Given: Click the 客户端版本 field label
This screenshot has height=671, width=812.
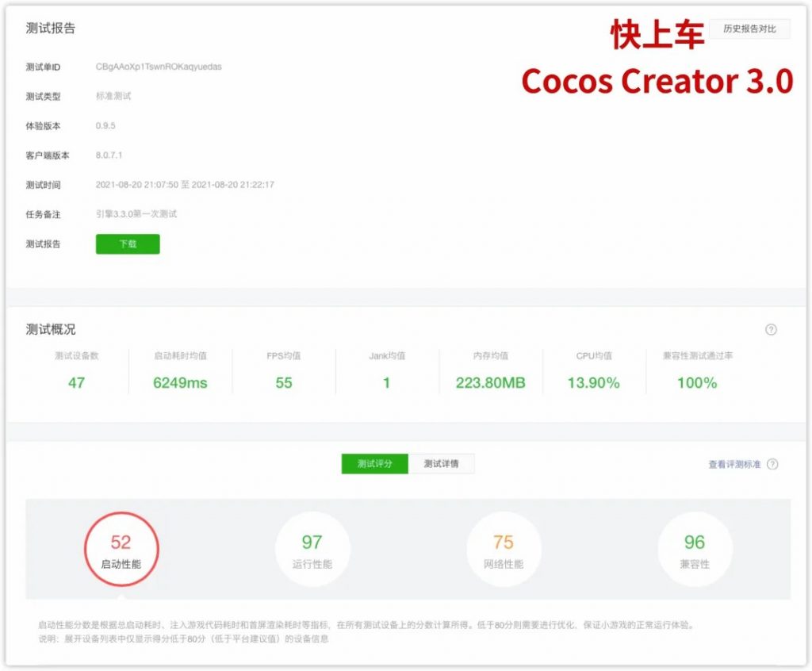Looking at the screenshot, I should click(x=48, y=155).
